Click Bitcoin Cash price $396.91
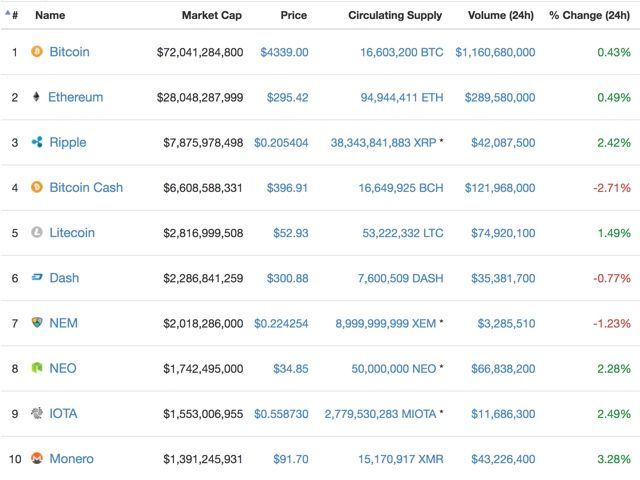This screenshot has width=640, height=480. 288,188
